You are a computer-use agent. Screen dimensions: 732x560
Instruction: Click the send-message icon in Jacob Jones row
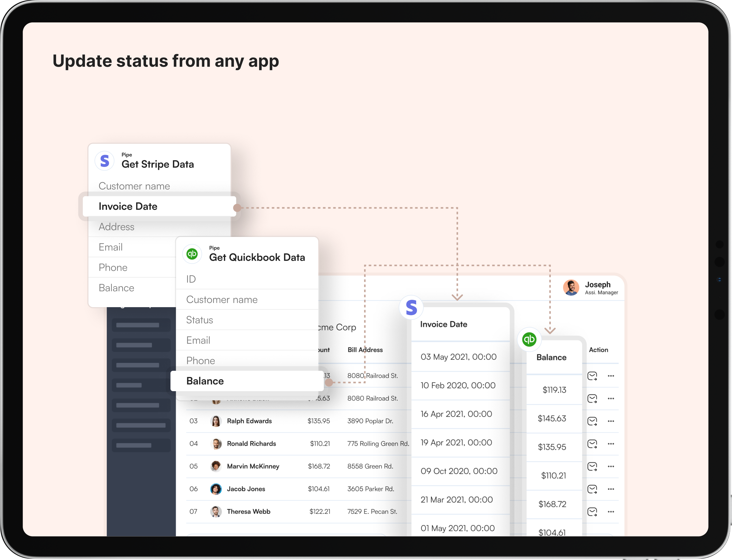pos(592,489)
